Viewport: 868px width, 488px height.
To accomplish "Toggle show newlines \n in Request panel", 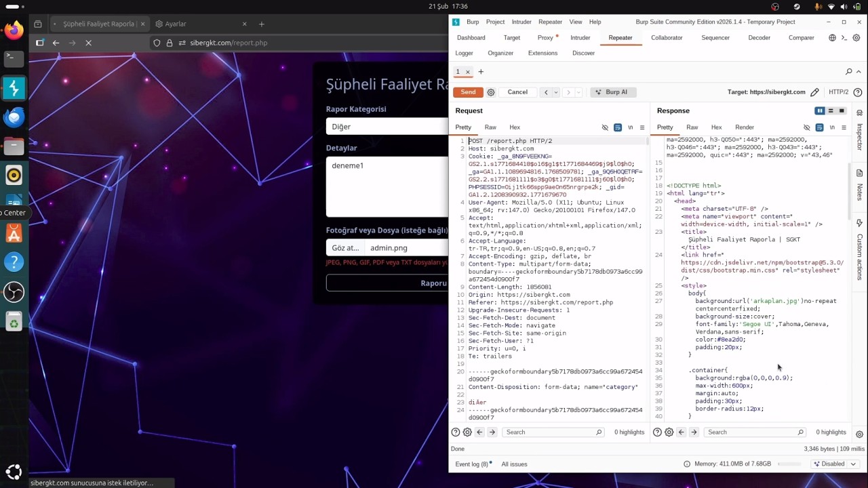I will [630, 127].
